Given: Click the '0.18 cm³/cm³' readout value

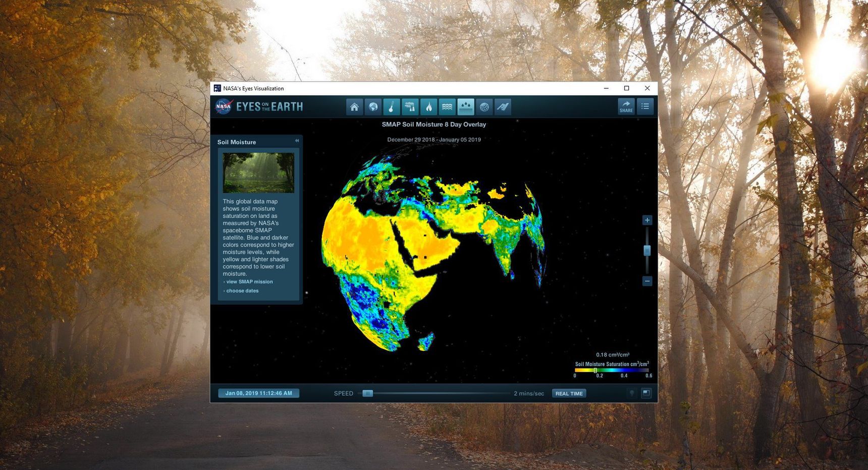Looking at the screenshot, I should pyautogui.click(x=613, y=355).
